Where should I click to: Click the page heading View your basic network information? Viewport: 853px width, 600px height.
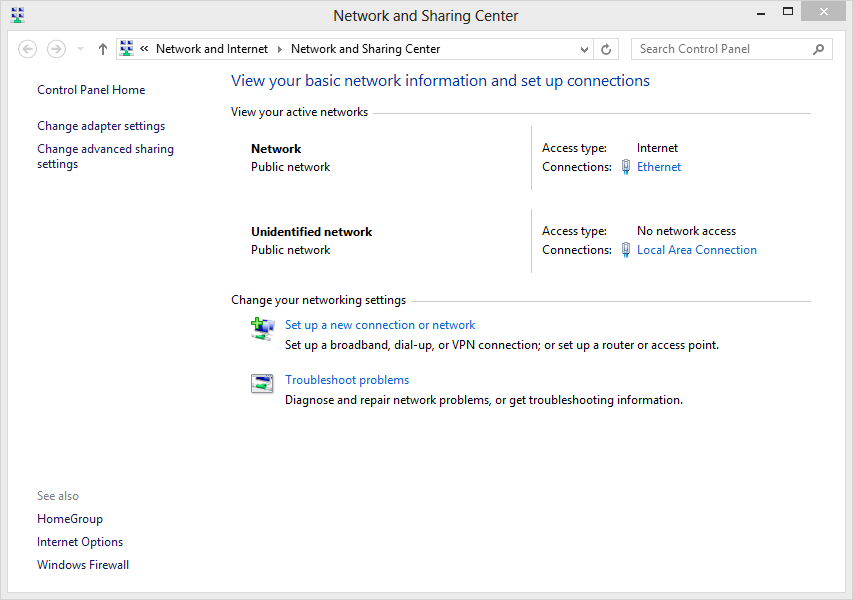pyautogui.click(x=440, y=81)
